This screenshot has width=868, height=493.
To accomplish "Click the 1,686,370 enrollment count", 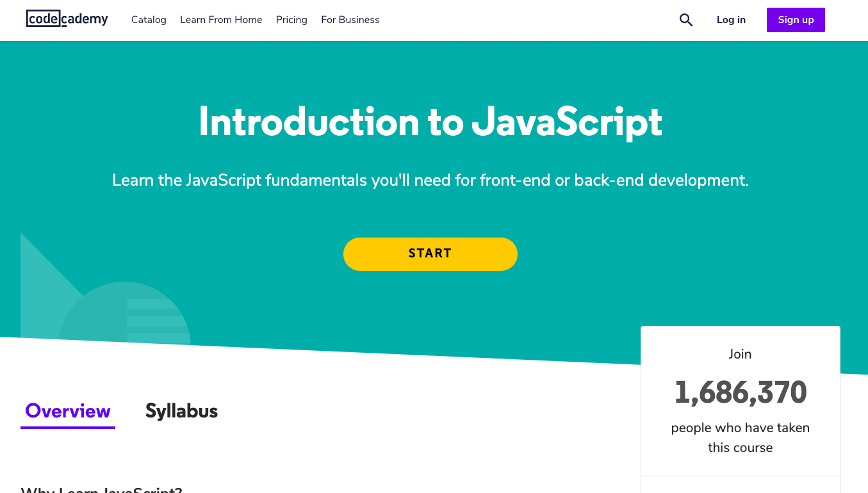I will [740, 392].
